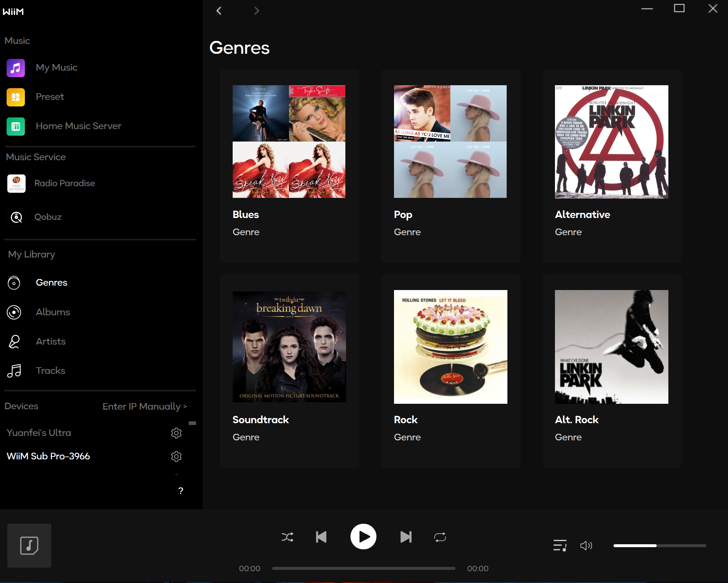The width and height of the screenshot is (728, 583).
Task: Open the Albums library section
Action: [53, 312]
